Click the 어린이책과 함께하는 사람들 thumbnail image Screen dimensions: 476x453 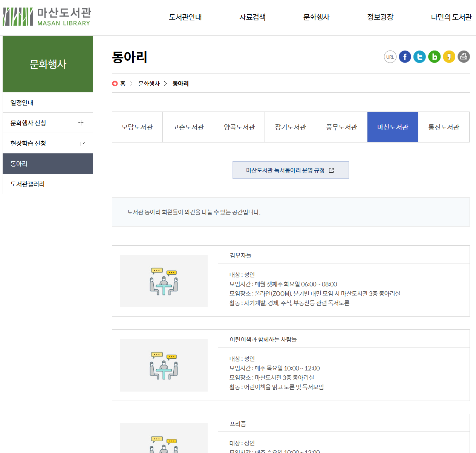tap(164, 365)
